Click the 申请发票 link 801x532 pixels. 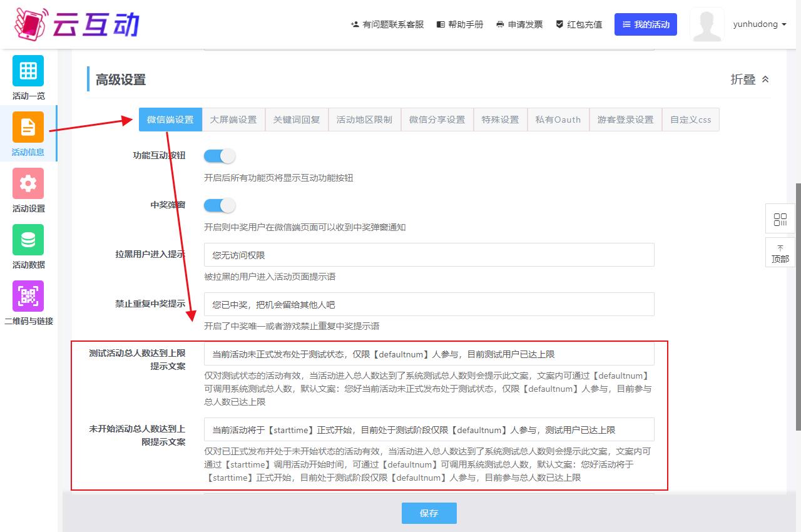[519, 24]
